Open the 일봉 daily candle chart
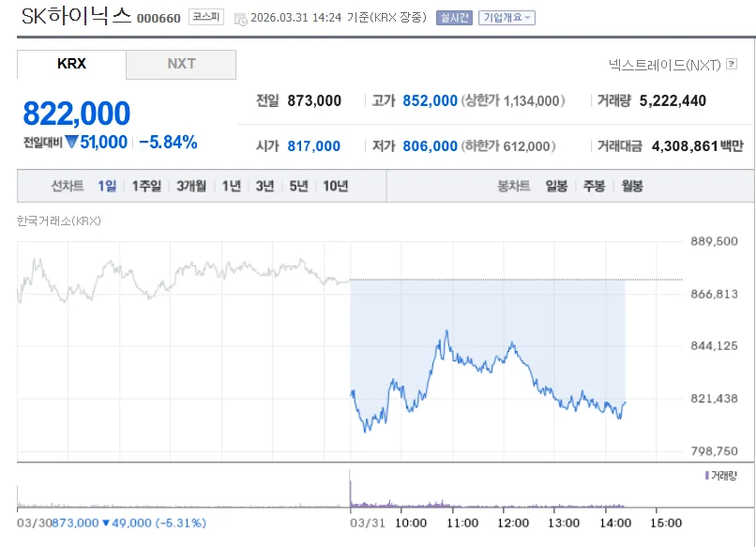756x547 pixels. 556,186
